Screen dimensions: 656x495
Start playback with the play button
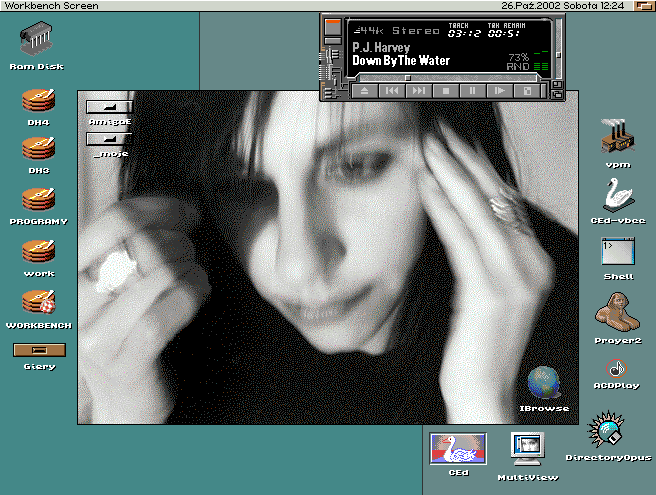[x=500, y=91]
